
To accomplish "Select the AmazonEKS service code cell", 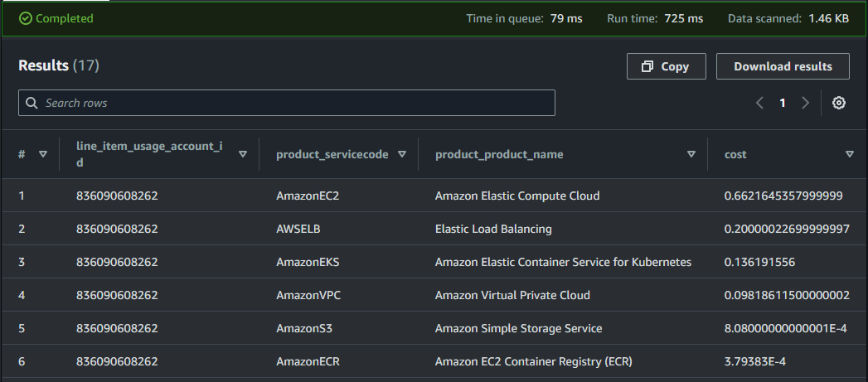I will click(308, 262).
